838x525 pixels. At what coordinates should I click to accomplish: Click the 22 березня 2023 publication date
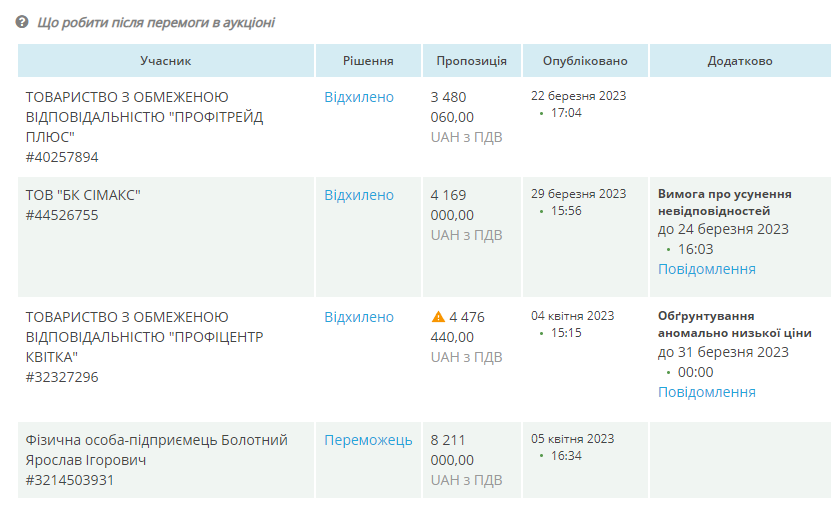click(x=578, y=96)
